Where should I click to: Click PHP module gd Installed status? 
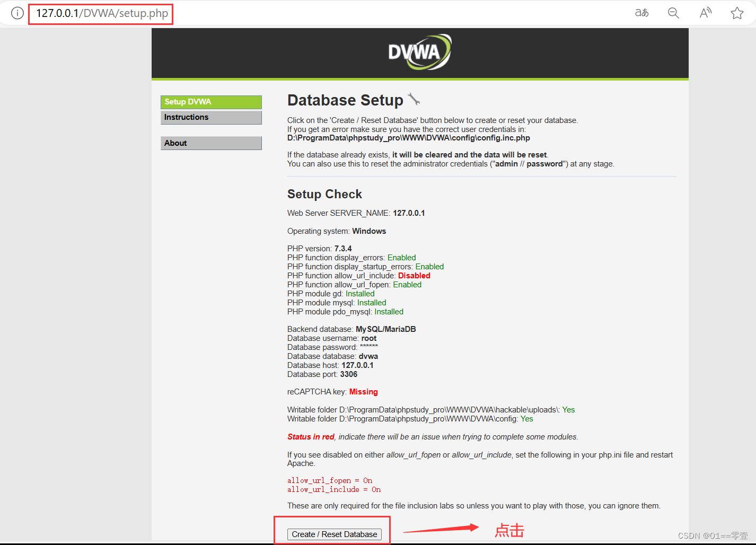(360, 294)
